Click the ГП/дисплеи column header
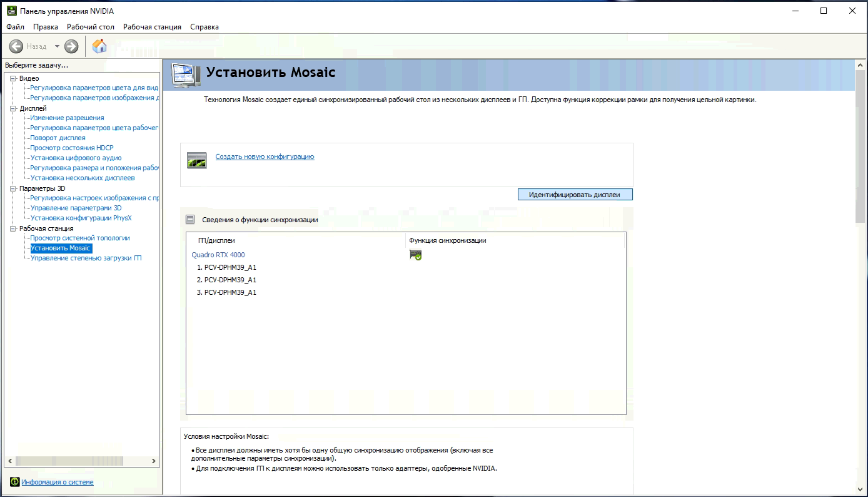 pyautogui.click(x=216, y=240)
